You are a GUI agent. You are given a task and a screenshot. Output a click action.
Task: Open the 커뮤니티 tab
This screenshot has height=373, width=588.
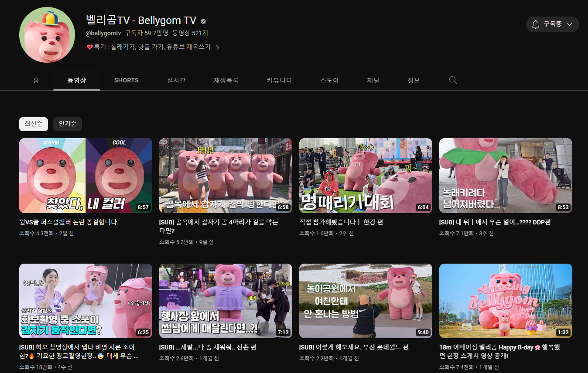pyautogui.click(x=279, y=80)
